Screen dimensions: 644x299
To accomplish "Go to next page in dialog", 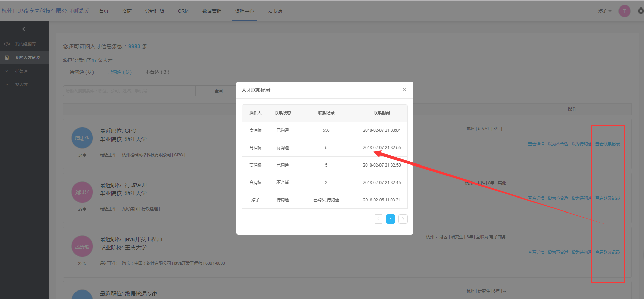I will tap(403, 219).
